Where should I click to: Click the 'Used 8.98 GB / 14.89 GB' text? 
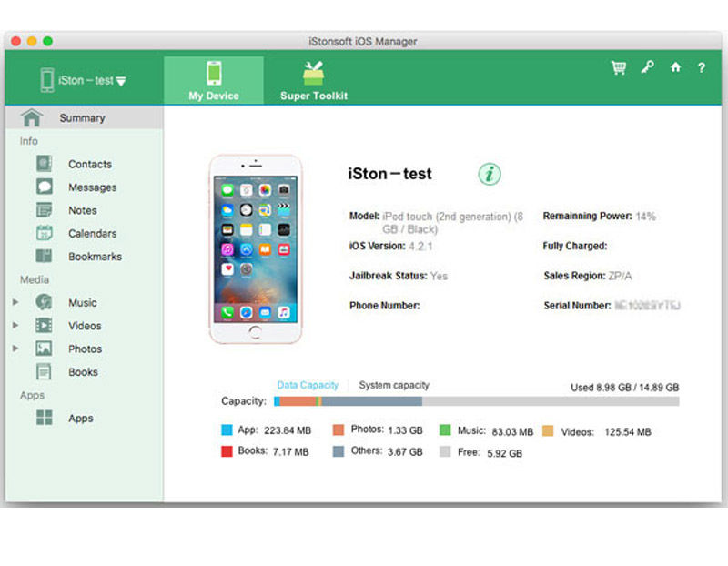(x=625, y=388)
